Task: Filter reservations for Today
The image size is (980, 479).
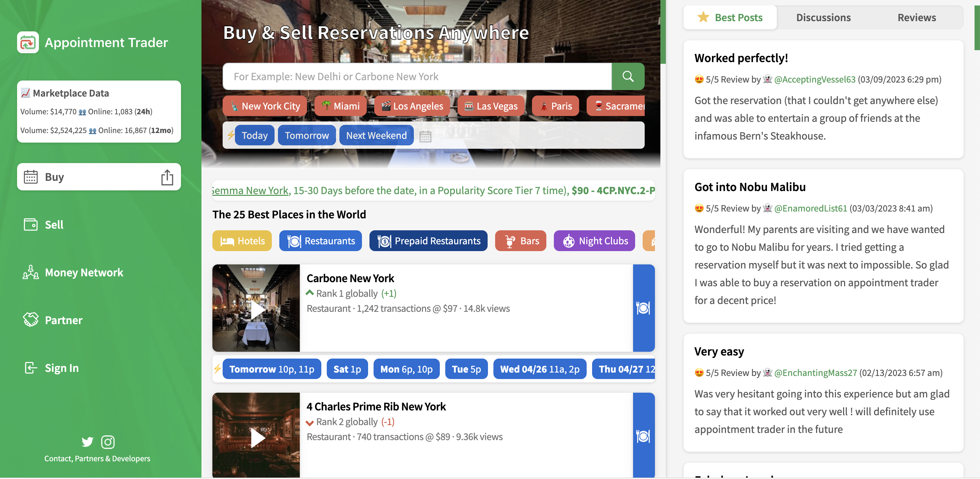Action: point(254,135)
